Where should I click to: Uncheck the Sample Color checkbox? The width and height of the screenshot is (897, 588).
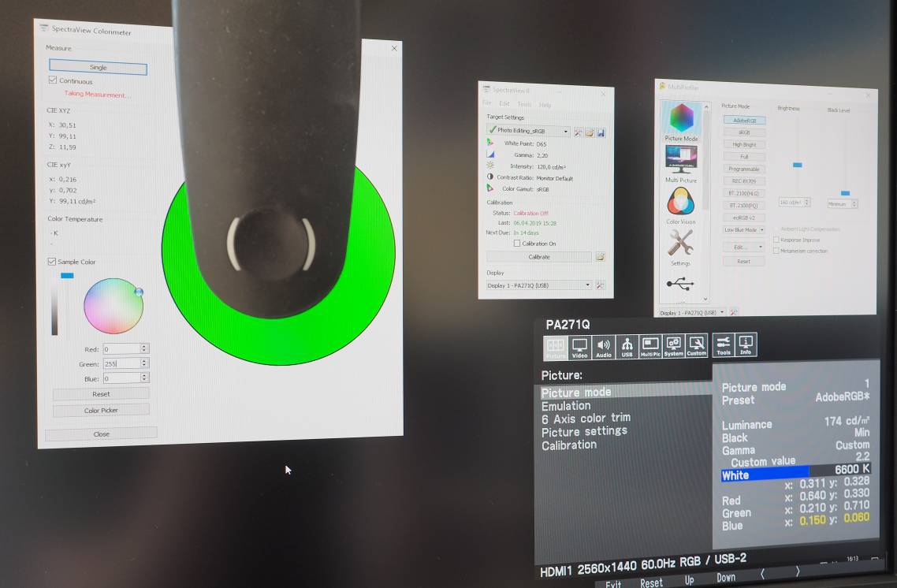53,262
